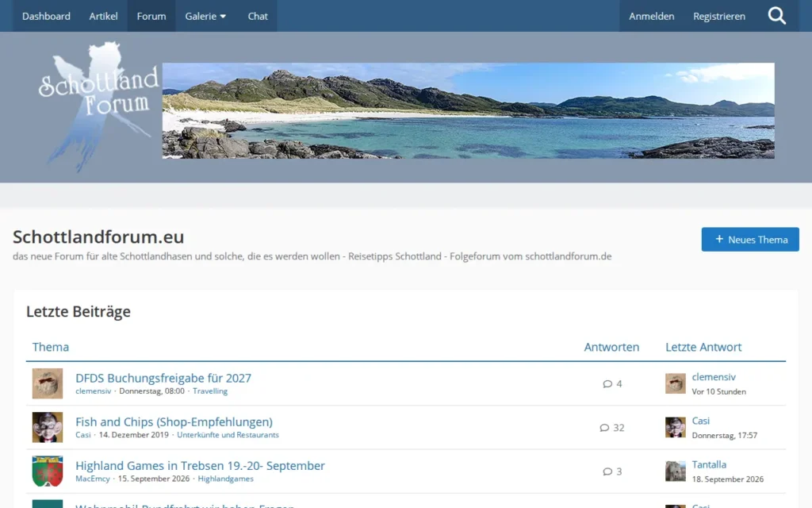Open the search magnifier icon
Image resolution: width=812 pixels, height=508 pixels.
[776, 16]
